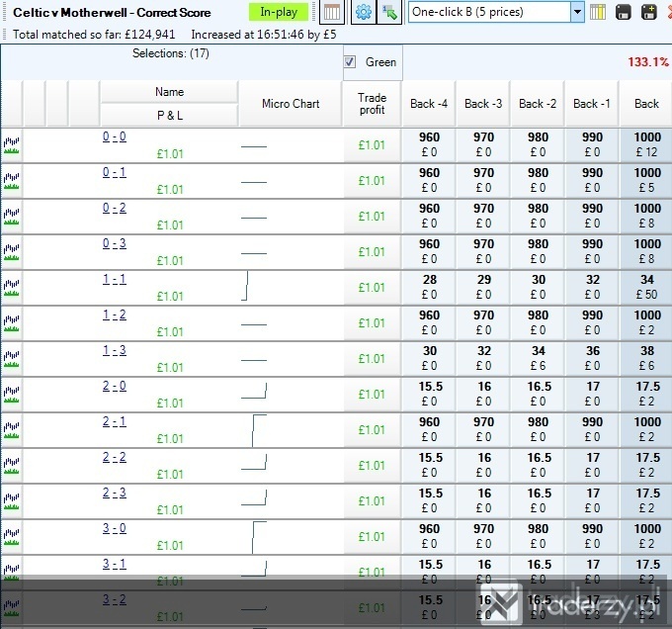The height and width of the screenshot is (629, 672).
Task: Back 0 - 1 at 1000 with £5
Action: point(646,181)
